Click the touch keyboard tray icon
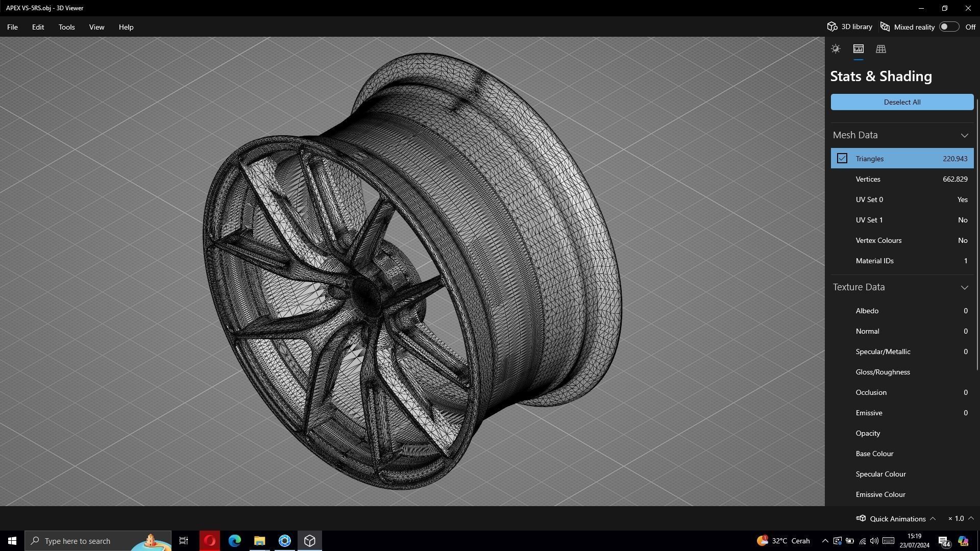 [x=888, y=541]
